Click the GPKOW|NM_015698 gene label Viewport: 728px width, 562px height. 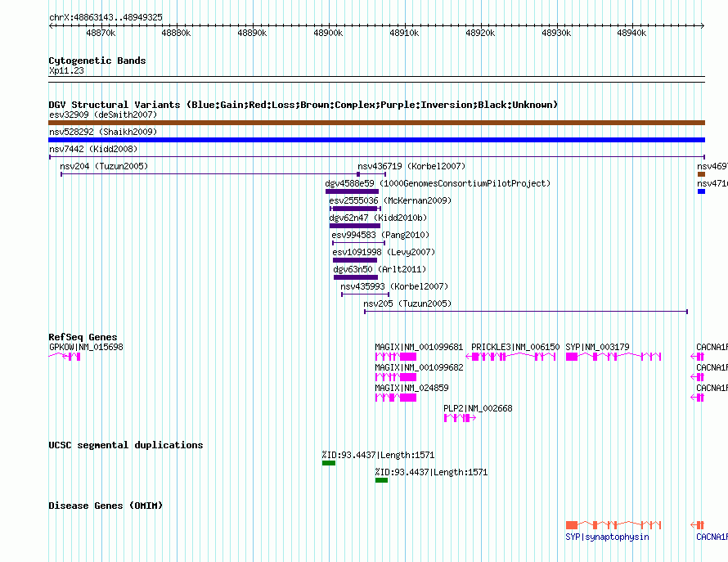tap(87, 347)
